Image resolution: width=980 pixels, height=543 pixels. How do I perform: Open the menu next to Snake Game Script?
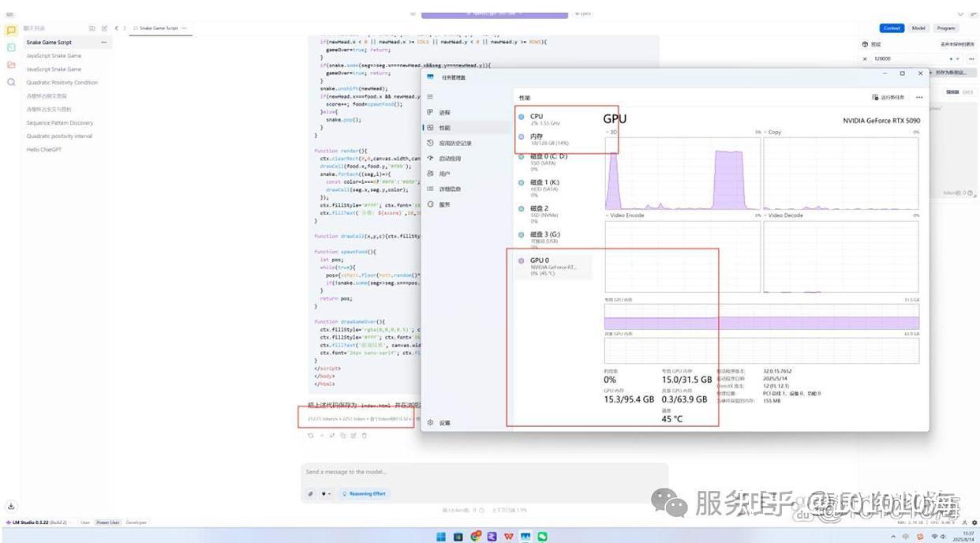point(104,42)
